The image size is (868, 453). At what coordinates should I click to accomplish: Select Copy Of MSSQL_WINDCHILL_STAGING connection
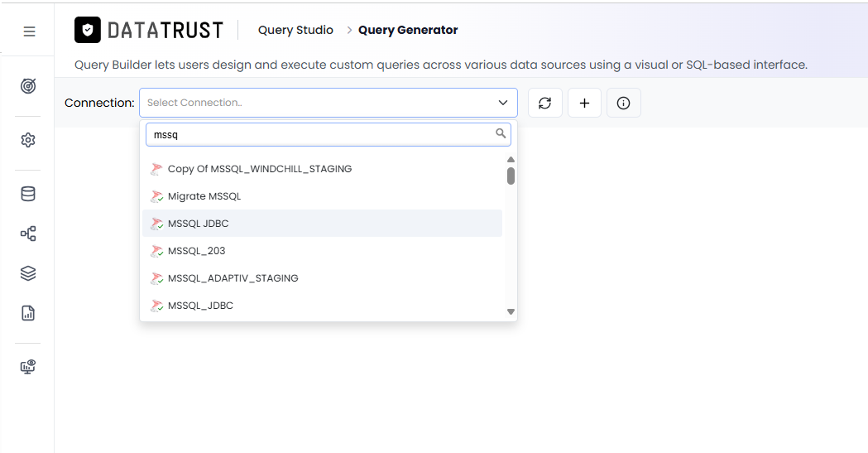click(322, 169)
